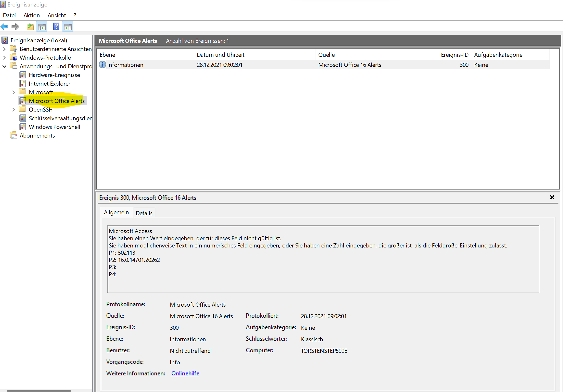
Task: Expand Benutzerdefinierte Ansichten tree node
Action: pos(4,49)
